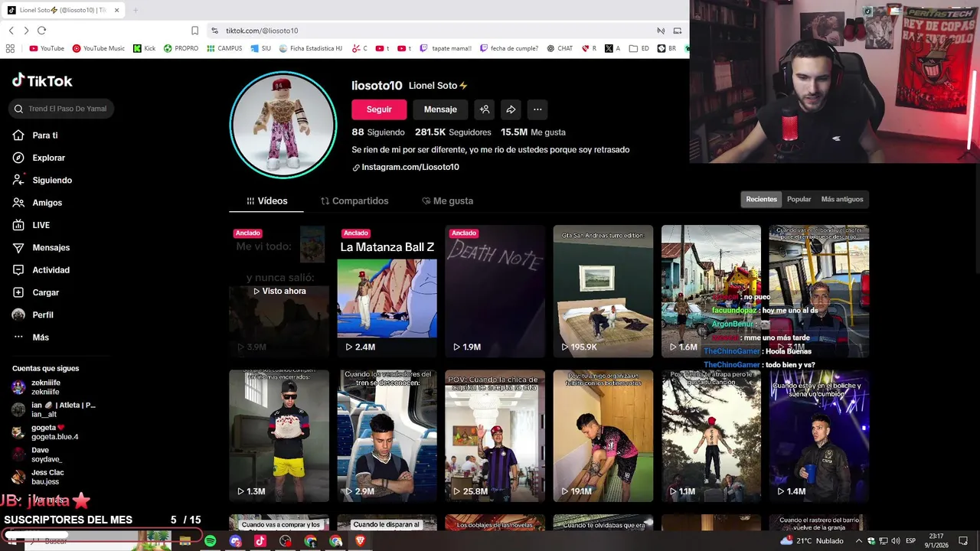Open the Ficha Estadística HJ bookmark
The height and width of the screenshot is (551, 980).
click(x=311, y=48)
